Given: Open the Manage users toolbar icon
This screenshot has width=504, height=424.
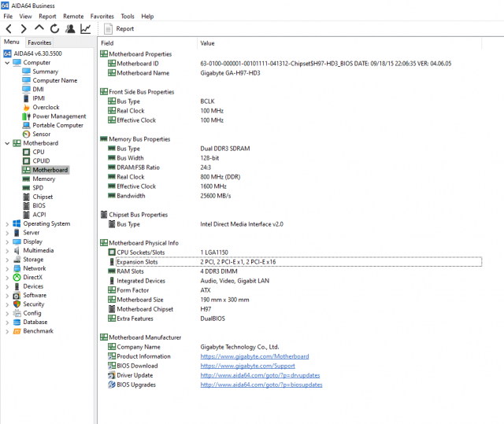Looking at the screenshot, I should click(x=70, y=29).
